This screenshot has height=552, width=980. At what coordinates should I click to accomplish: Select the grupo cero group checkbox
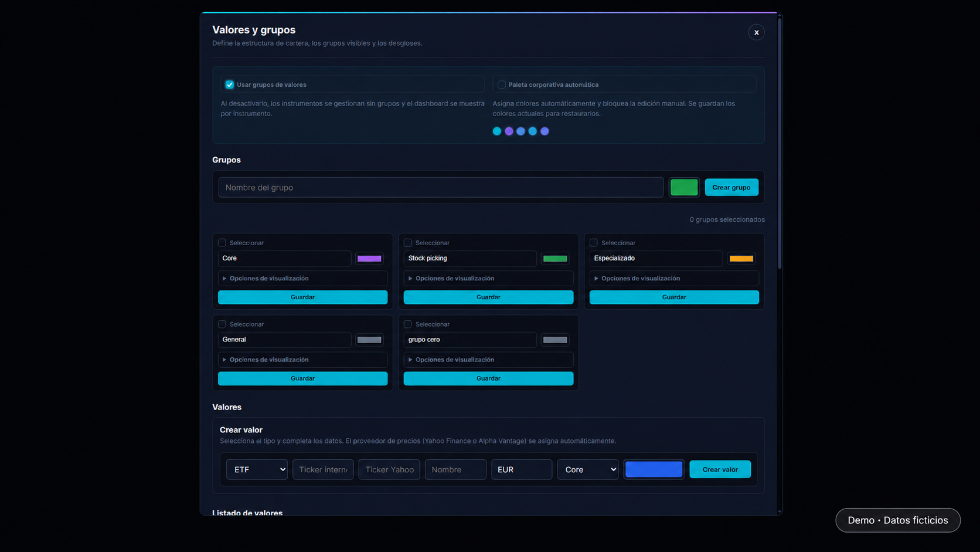tap(408, 324)
